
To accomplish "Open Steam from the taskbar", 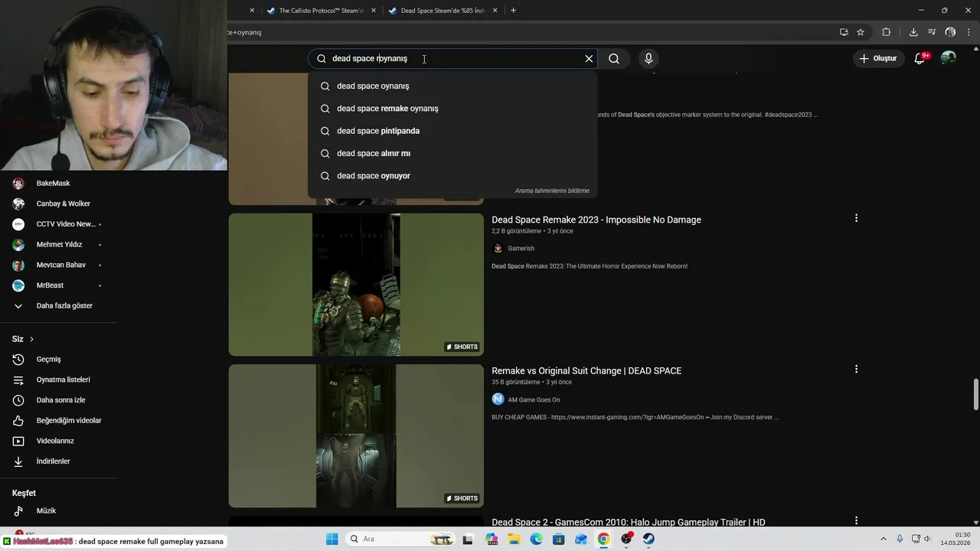I will pos(648,539).
